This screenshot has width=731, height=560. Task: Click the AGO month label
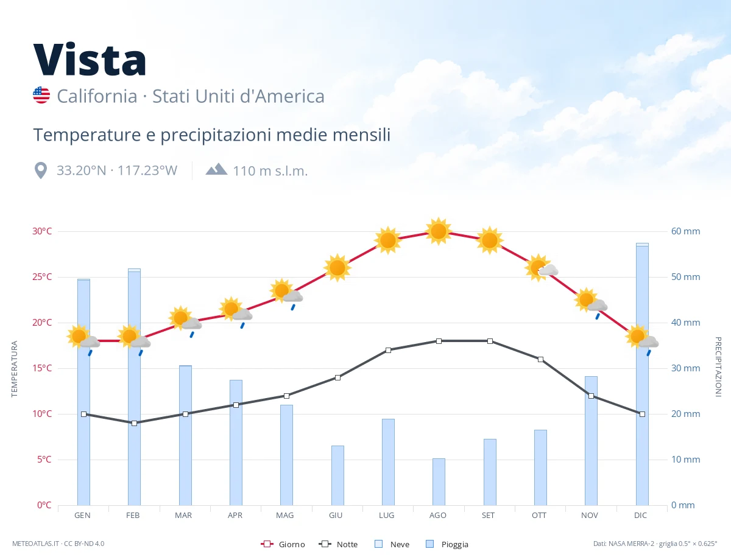point(438,515)
